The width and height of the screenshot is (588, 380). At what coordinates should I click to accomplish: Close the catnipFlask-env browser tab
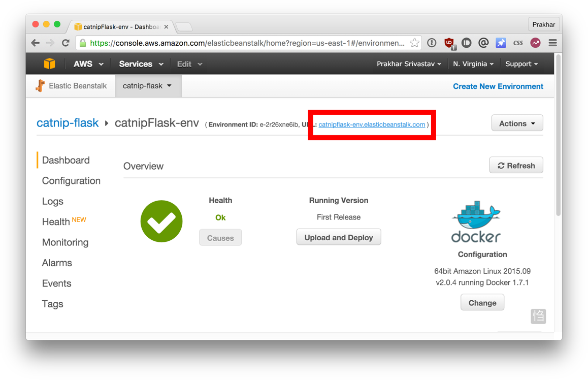pos(166,26)
